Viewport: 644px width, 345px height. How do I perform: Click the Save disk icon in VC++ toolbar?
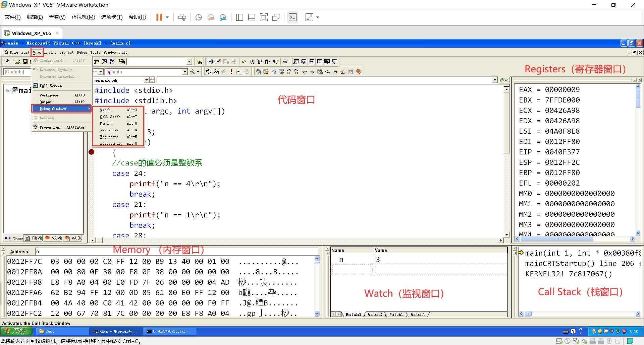point(25,62)
